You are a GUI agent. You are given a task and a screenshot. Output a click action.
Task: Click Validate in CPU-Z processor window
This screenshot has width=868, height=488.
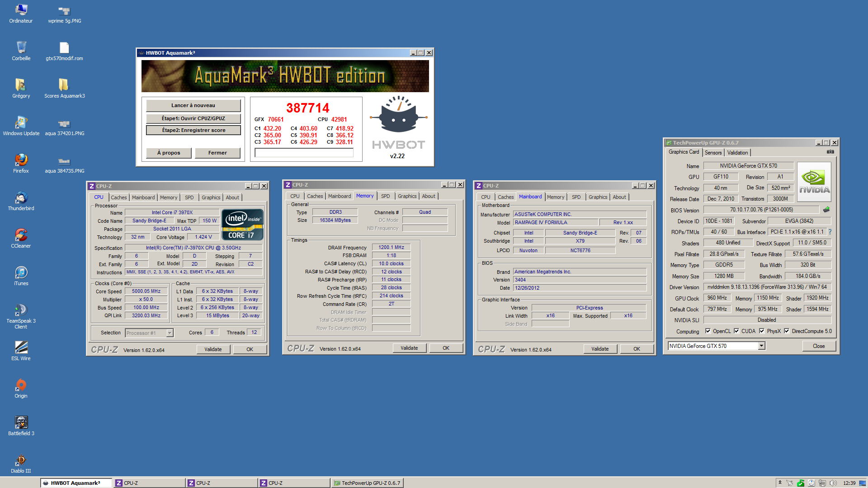coord(213,349)
